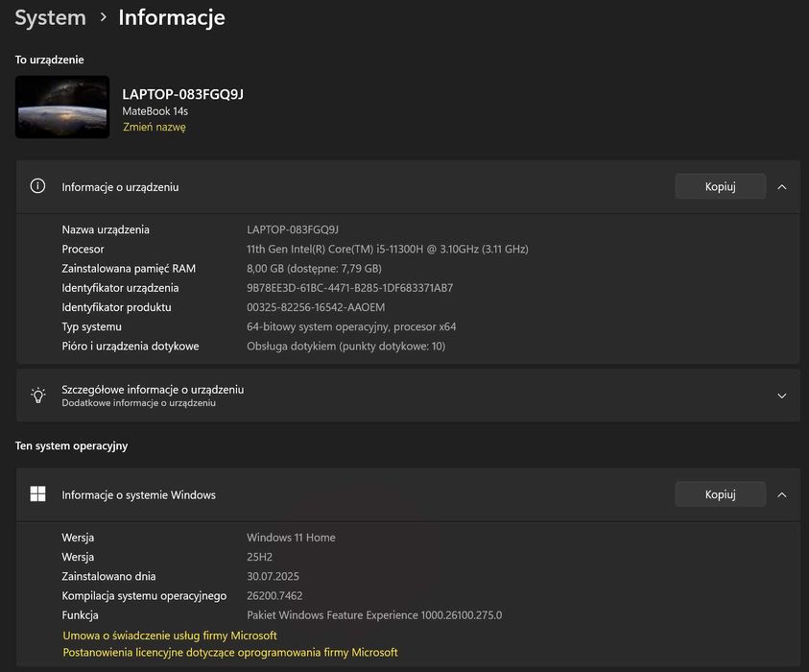Collapse the Informacje o urządzeniu section chevron
The image size is (809, 672).
pyautogui.click(x=781, y=186)
